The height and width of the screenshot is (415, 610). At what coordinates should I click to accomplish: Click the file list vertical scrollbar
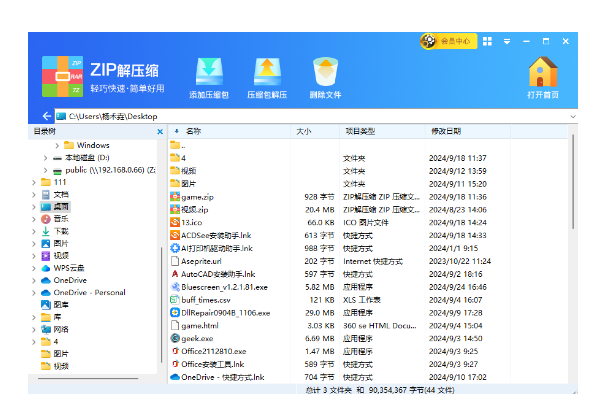click(572, 250)
